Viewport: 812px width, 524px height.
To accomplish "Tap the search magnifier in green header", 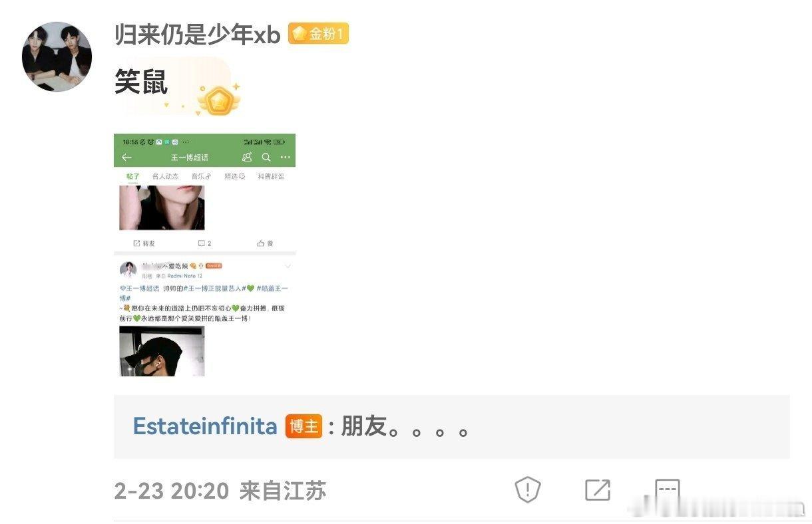I will (x=266, y=158).
